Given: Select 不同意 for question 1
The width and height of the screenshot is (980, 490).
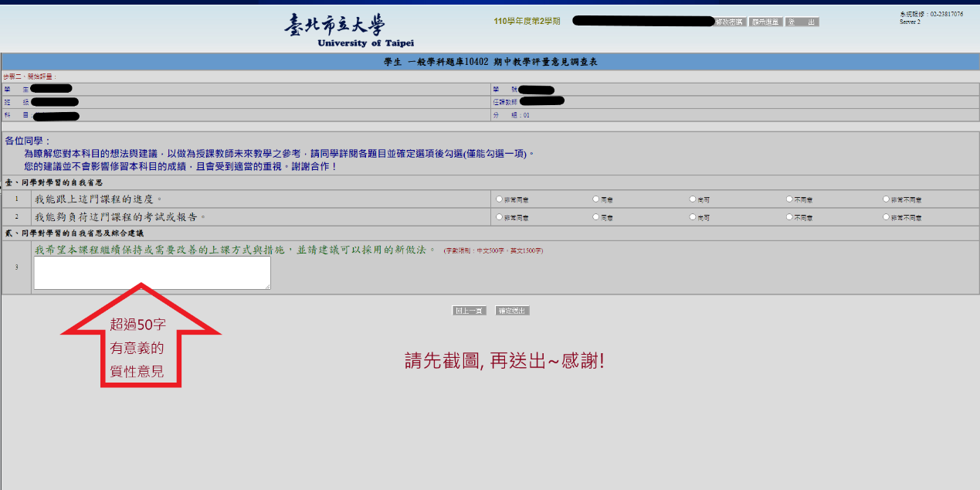Looking at the screenshot, I should (x=789, y=199).
